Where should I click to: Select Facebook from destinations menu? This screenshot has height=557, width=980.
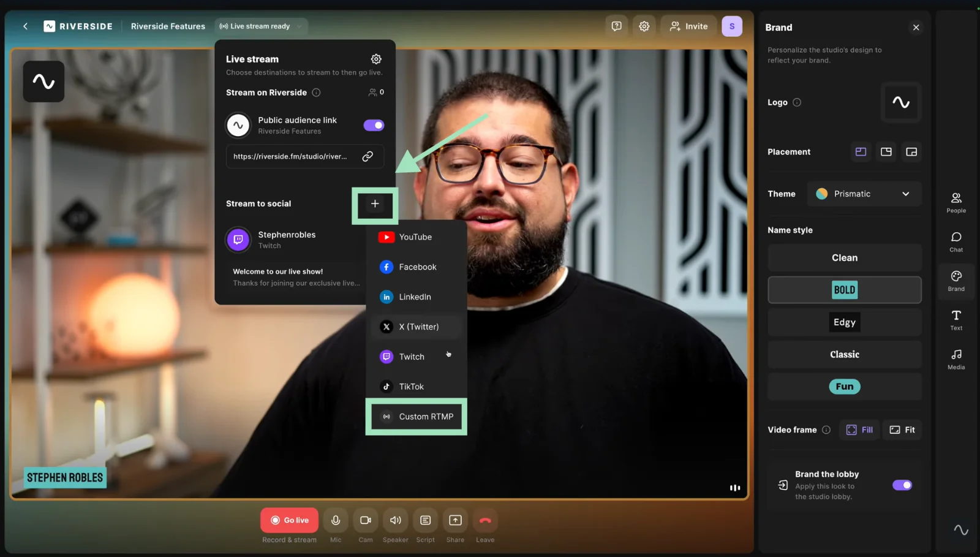(417, 267)
